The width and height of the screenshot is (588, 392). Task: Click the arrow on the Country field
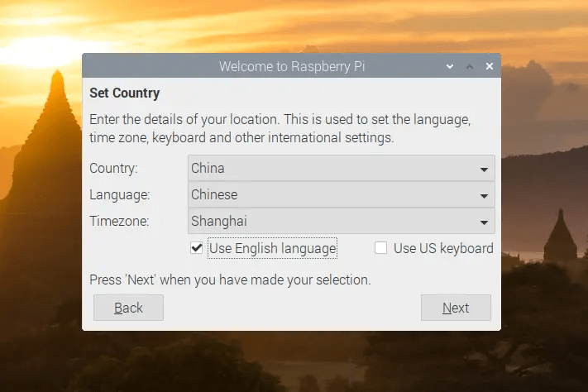(x=483, y=169)
